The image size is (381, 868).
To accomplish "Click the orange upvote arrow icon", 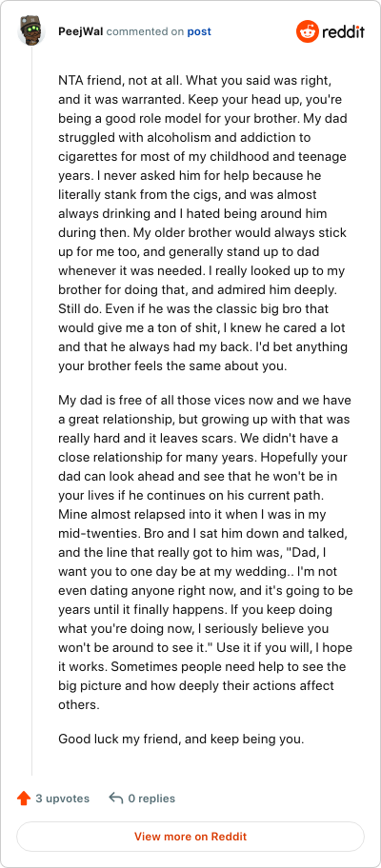I will click(23, 799).
